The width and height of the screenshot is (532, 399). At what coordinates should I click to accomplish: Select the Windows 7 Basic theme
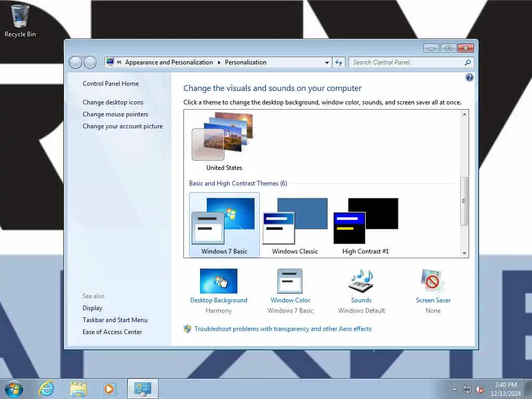[224, 224]
